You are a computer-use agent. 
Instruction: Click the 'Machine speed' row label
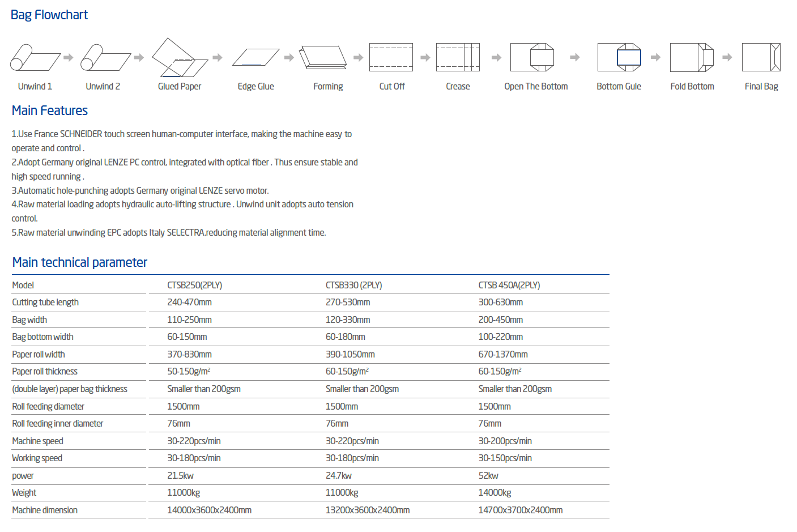point(37,441)
